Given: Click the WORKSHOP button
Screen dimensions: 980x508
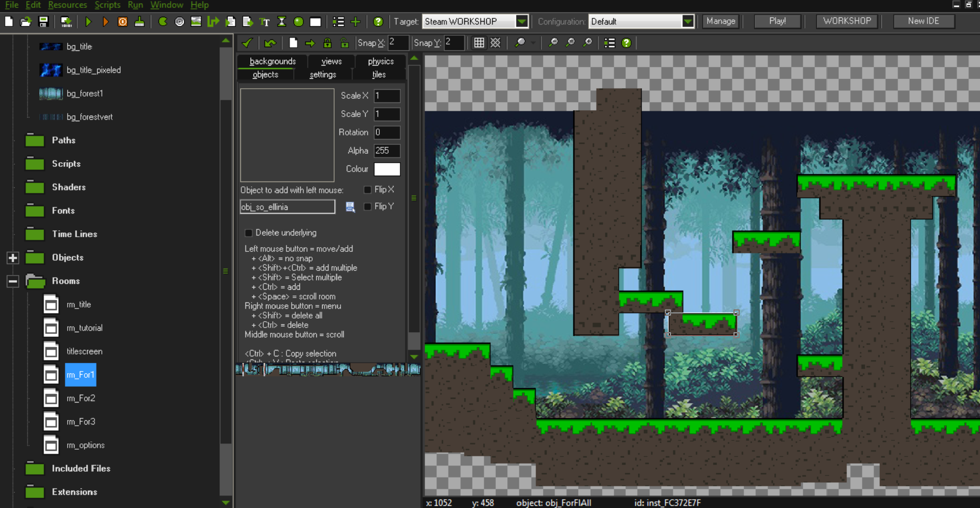Looking at the screenshot, I should [847, 21].
